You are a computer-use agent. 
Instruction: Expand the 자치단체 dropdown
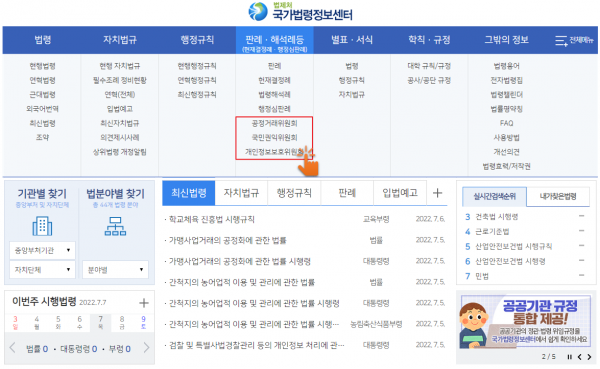pyautogui.click(x=42, y=270)
